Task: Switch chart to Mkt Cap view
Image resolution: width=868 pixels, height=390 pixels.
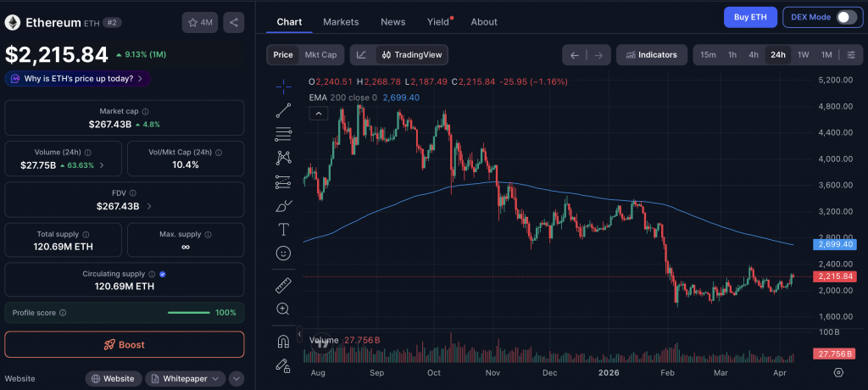Action: 320,55
